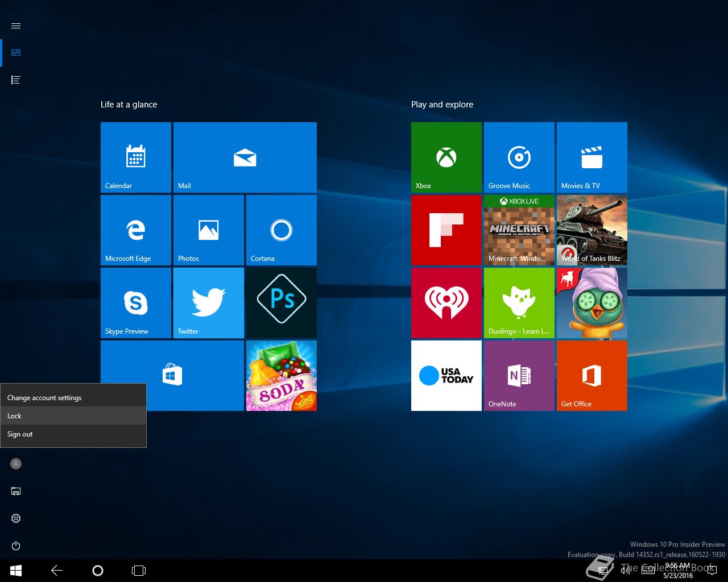The image size is (728, 582).
Task: Switch to the pinned tiles view
Action: pyautogui.click(x=16, y=53)
